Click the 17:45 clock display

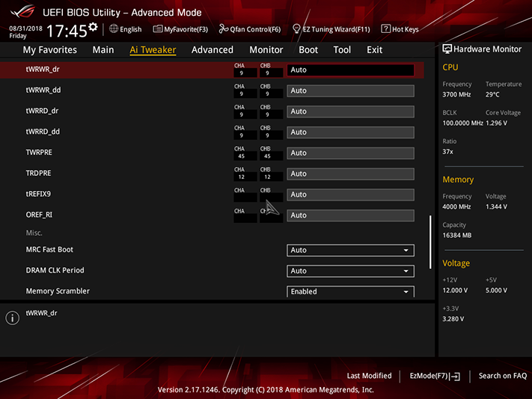(67, 31)
